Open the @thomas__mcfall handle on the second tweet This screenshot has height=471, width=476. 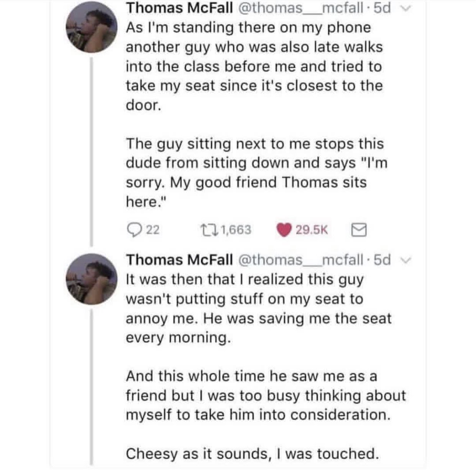point(300,260)
